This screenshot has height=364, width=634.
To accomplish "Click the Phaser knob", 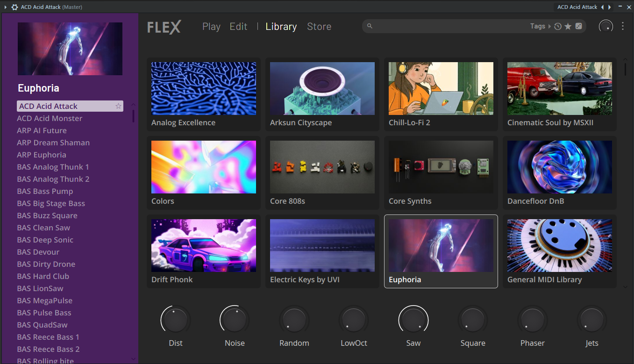I will point(533,320).
